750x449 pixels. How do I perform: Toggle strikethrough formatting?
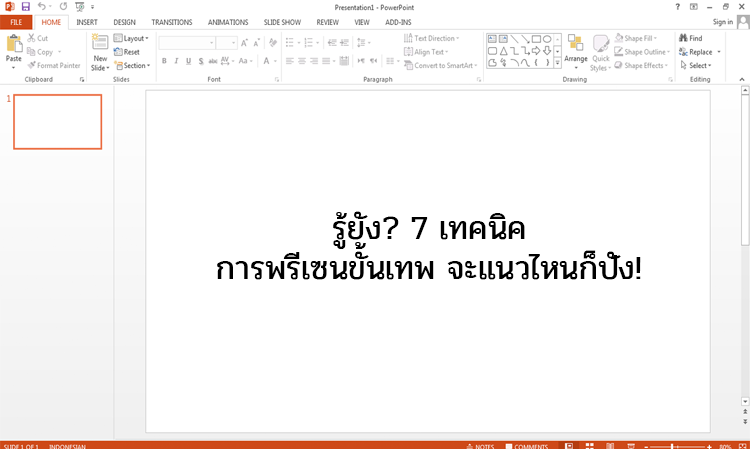click(x=213, y=61)
